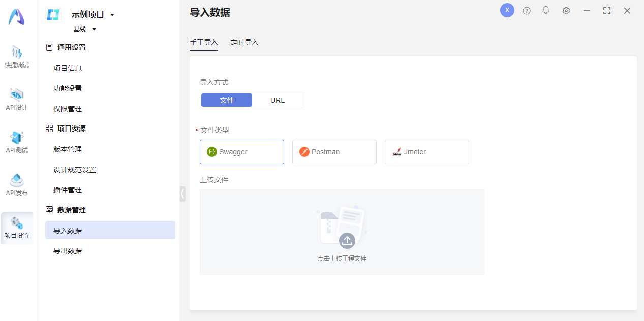Screen dimensions: 644x321
Task: Choose Postman as the file type
Action: coord(334,152)
